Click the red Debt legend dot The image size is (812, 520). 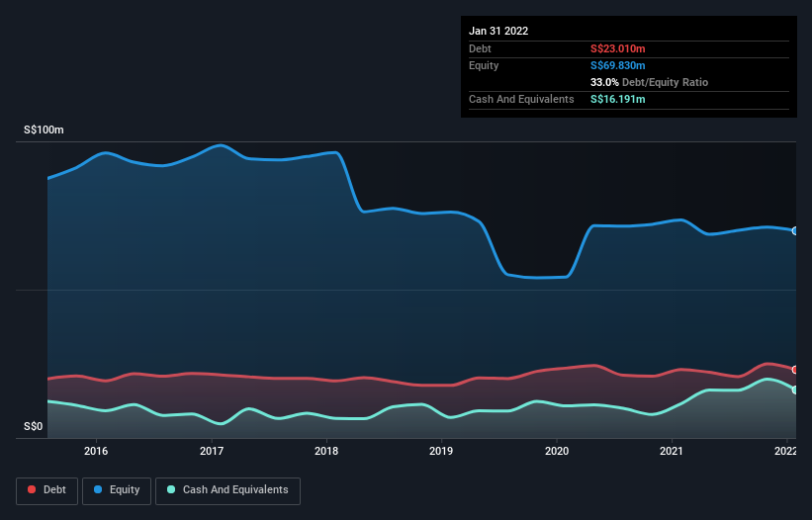click(32, 489)
